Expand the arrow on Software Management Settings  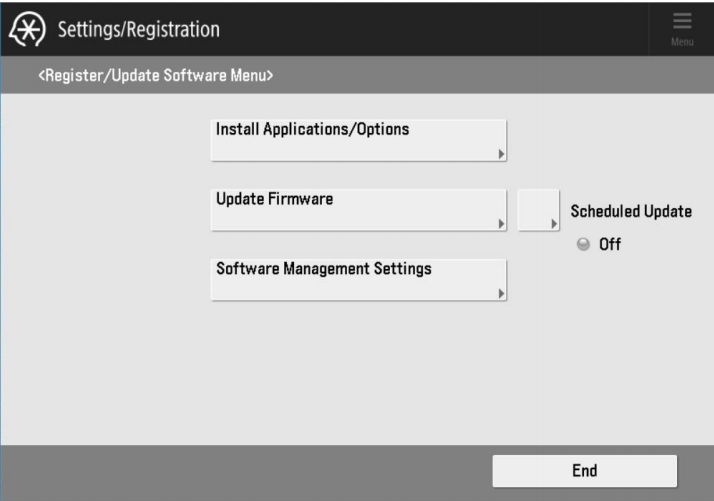point(501,294)
